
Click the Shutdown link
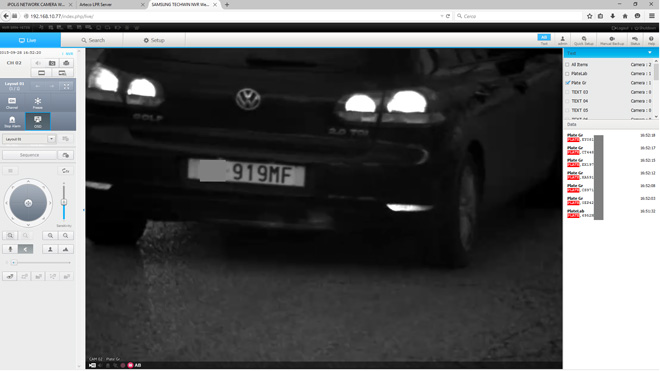pos(646,28)
